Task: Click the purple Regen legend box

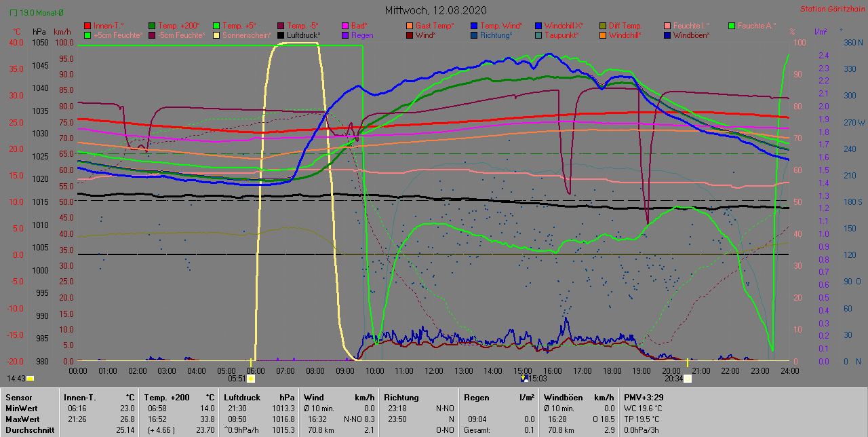Action: (x=345, y=35)
